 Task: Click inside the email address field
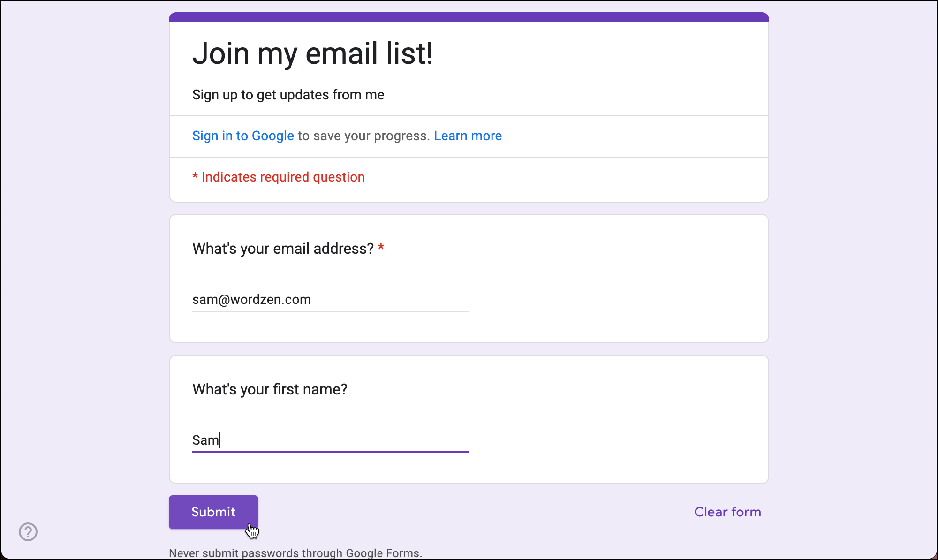tap(328, 300)
